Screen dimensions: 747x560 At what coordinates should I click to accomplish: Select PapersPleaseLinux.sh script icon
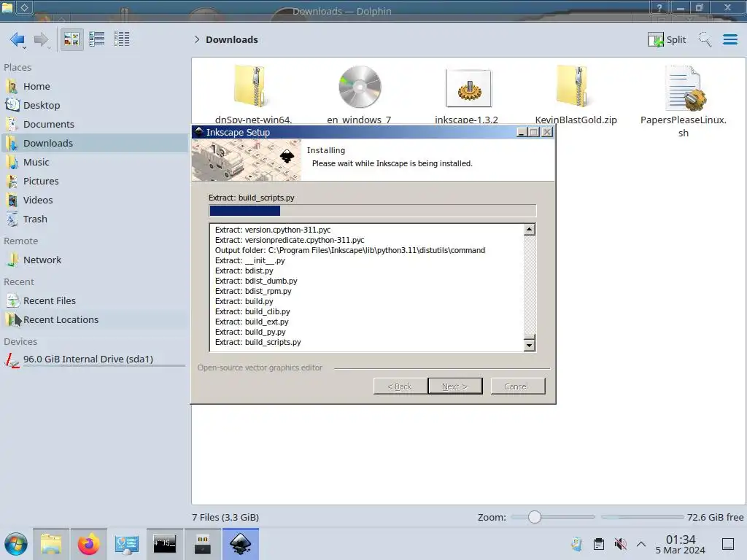click(x=684, y=88)
